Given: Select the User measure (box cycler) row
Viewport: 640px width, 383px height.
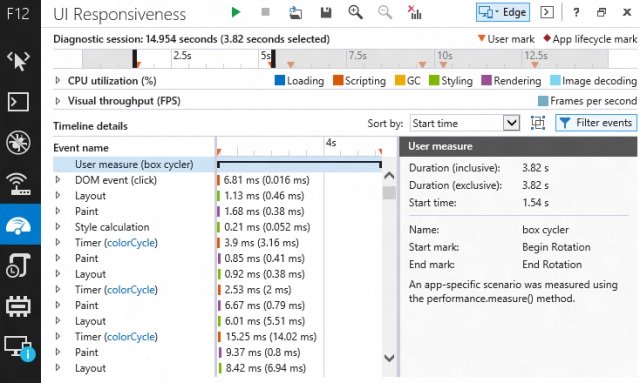Looking at the screenshot, I should click(x=218, y=165).
